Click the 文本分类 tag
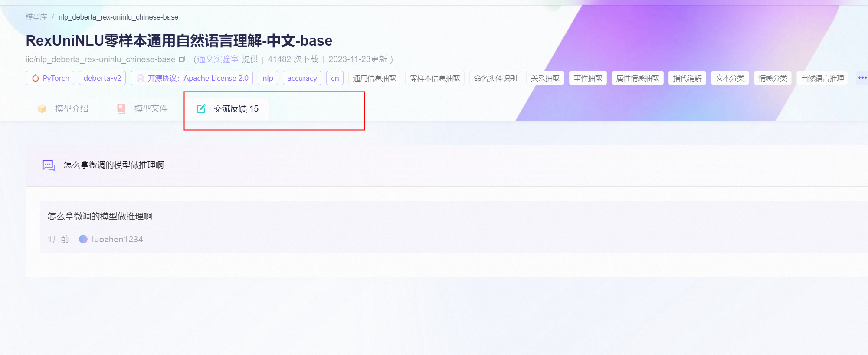868x355 pixels. click(730, 78)
